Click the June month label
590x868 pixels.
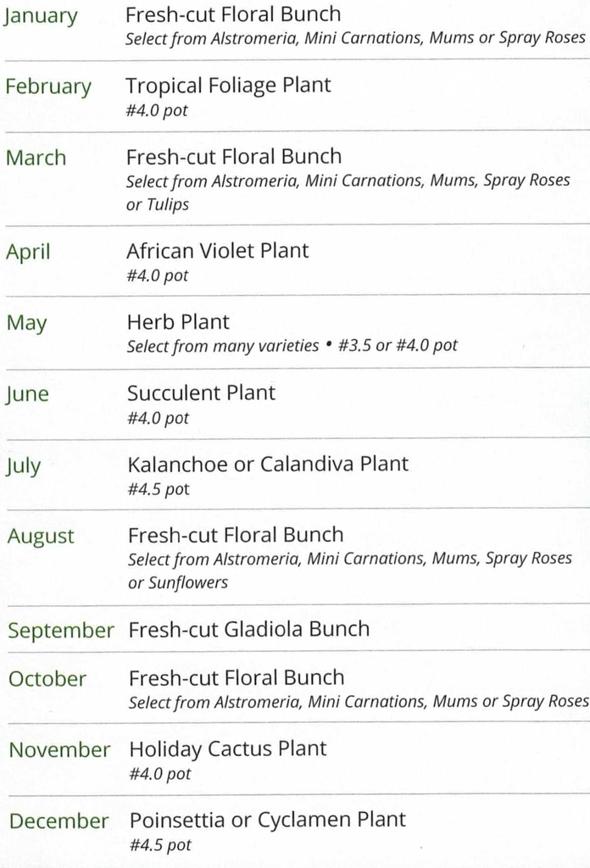click(x=27, y=395)
